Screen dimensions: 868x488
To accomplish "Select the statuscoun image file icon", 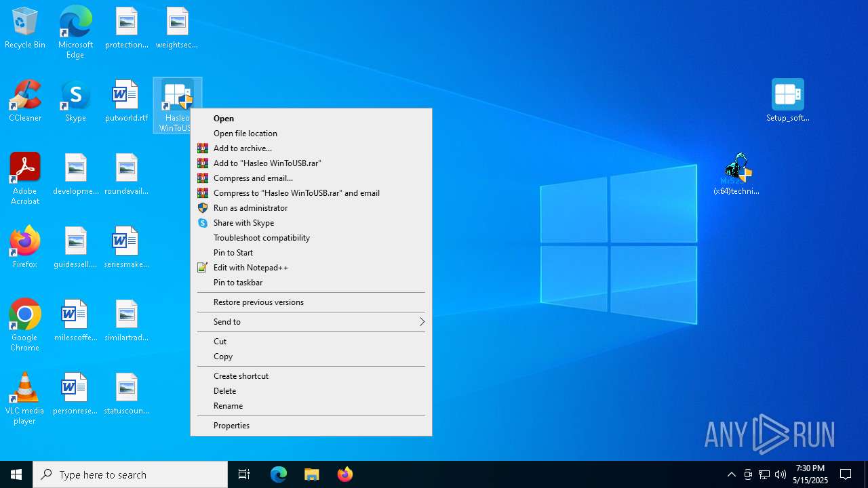I will [x=126, y=394].
